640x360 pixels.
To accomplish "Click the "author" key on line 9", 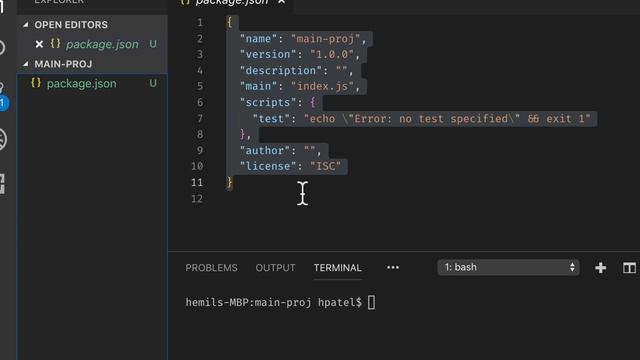I will coord(264,151).
